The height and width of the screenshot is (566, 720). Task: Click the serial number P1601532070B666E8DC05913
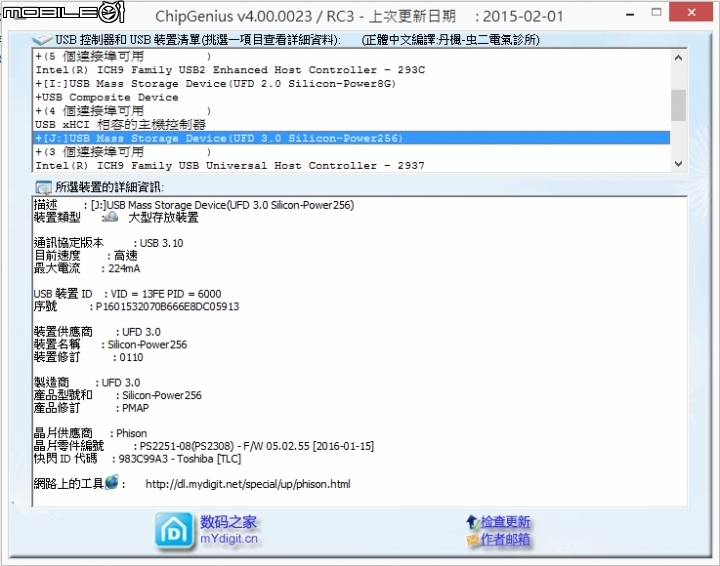(167, 307)
